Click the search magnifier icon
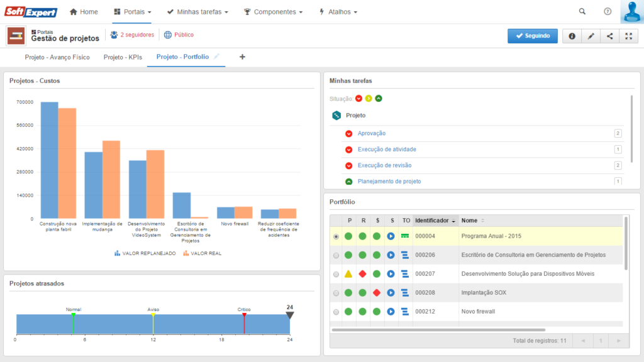 582,11
